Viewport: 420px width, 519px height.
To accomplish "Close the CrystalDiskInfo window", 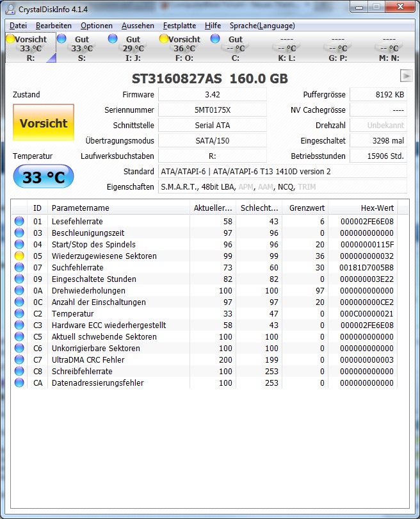I will point(400,7).
